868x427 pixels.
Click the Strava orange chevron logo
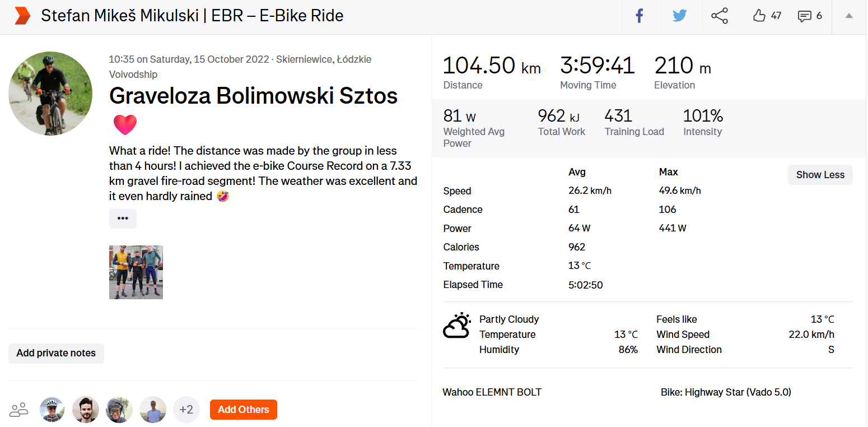(22, 16)
